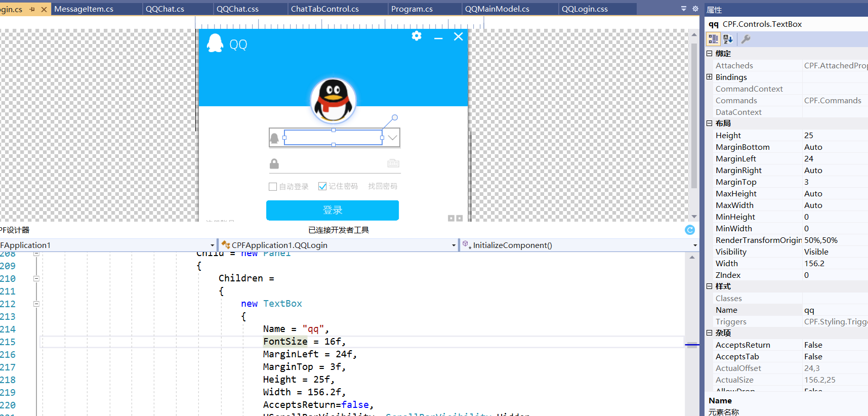This screenshot has height=416, width=868.
Task: Sort properties alphabetically with A-Z icon
Action: (x=728, y=39)
